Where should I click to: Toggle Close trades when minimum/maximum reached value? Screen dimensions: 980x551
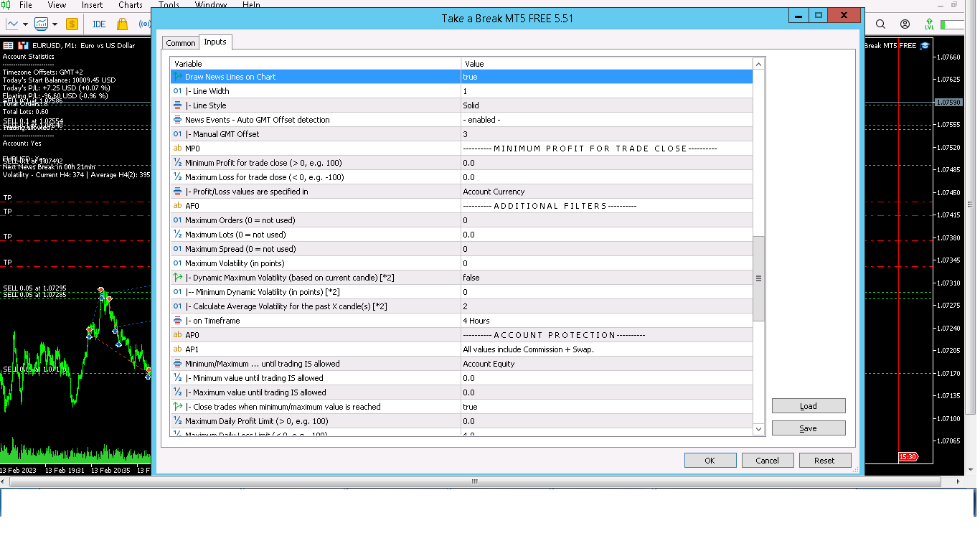pos(607,407)
